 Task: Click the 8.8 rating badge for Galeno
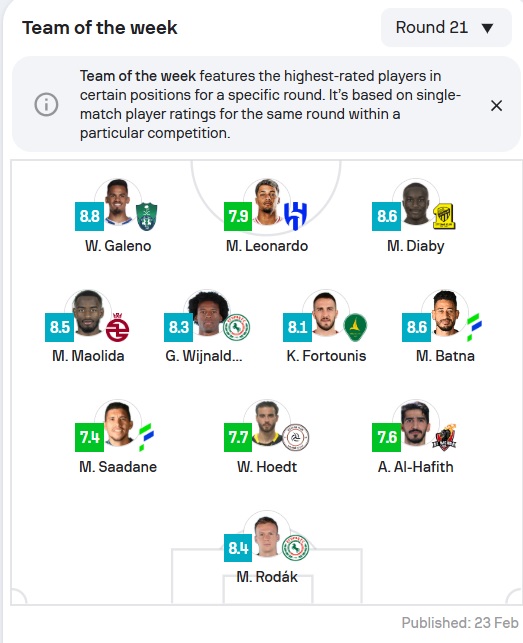[89, 216]
